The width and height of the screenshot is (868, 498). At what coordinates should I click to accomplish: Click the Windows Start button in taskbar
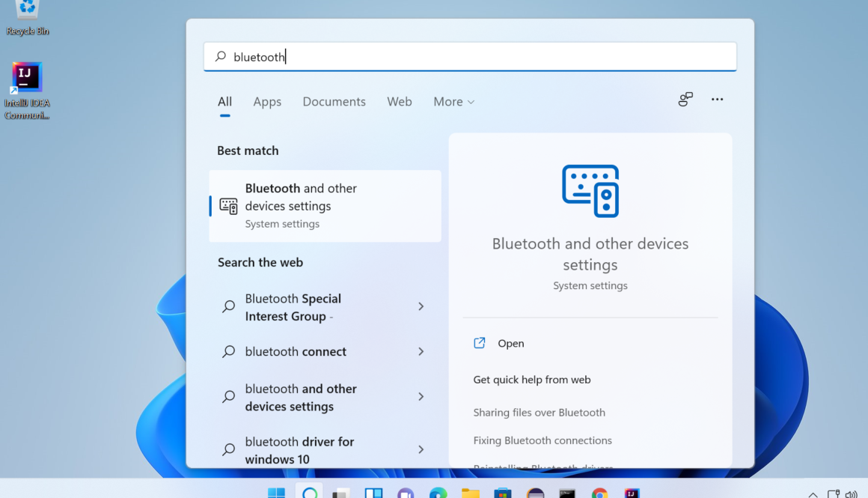pos(276,493)
